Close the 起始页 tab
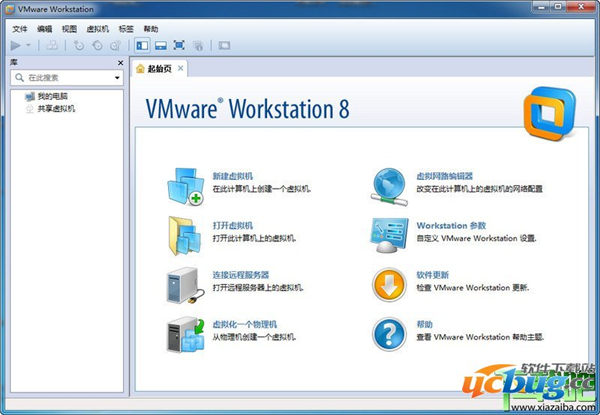The height and width of the screenshot is (415, 600). point(181,68)
